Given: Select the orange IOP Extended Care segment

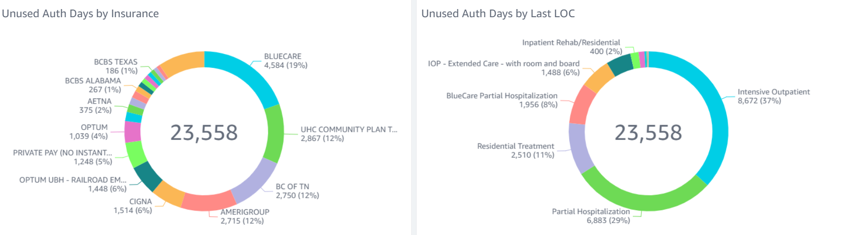Looking at the screenshot, I should 599,78.
